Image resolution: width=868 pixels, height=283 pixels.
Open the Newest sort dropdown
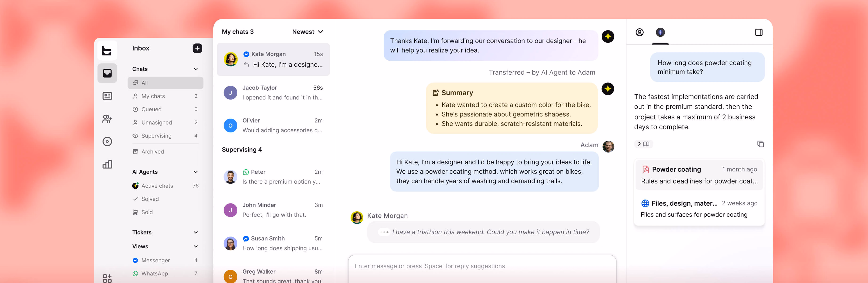308,32
